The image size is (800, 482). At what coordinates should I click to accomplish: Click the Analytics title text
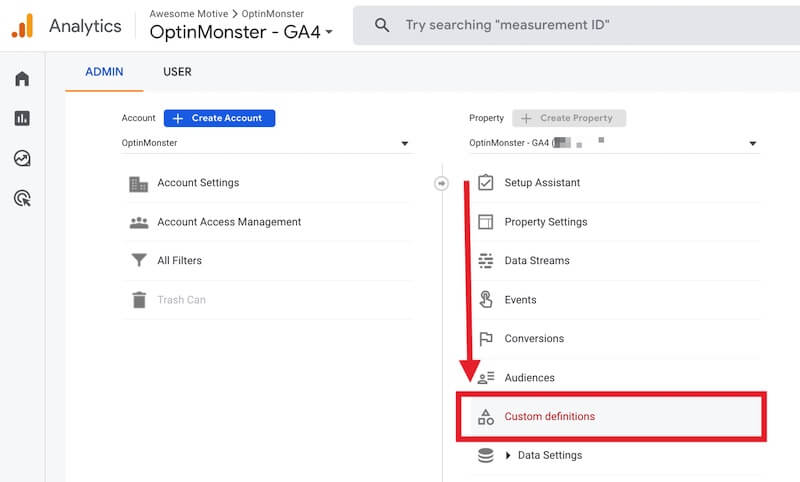pyautogui.click(x=85, y=26)
